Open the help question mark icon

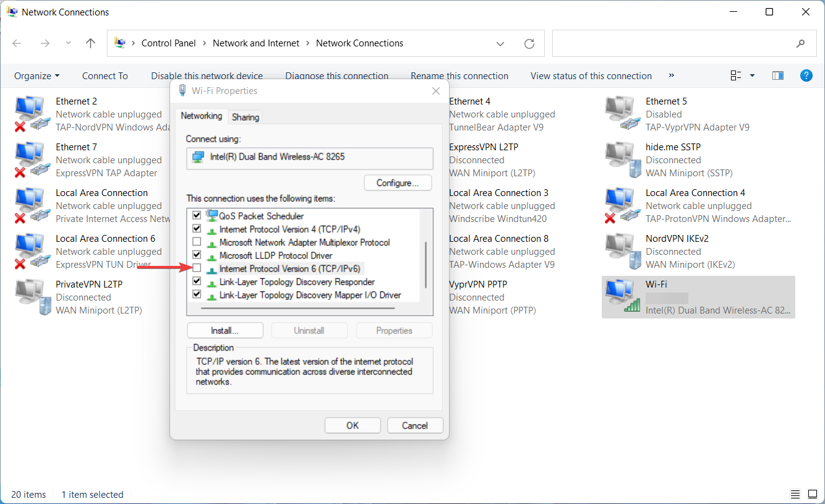pos(806,75)
